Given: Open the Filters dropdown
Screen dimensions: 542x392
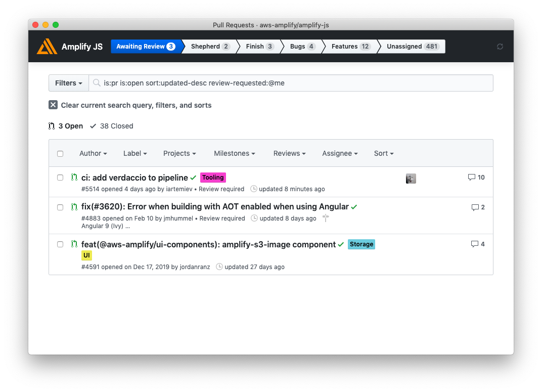Looking at the screenshot, I should pyautogui.click(x=68, y=83).
